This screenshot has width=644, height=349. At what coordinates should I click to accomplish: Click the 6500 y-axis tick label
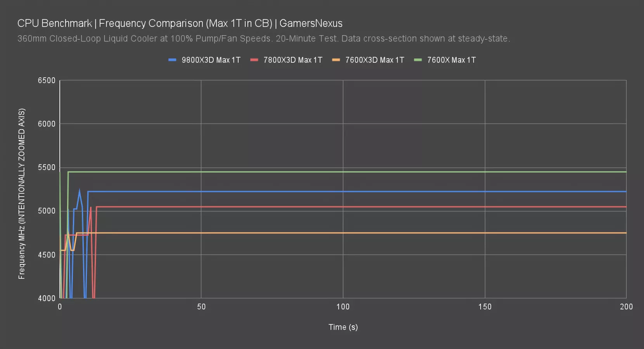47,81
